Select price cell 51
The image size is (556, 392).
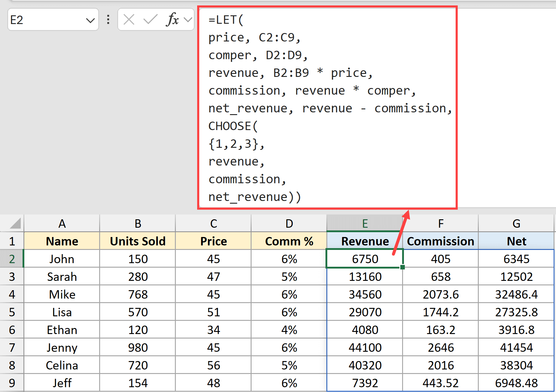(213, 312)
